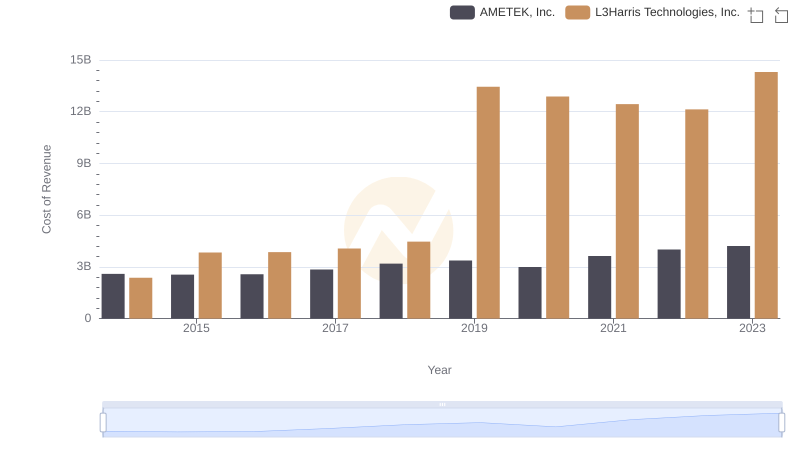
Task: Toggle AMETEK, Inc. legend series
Action: click(503, 12)
